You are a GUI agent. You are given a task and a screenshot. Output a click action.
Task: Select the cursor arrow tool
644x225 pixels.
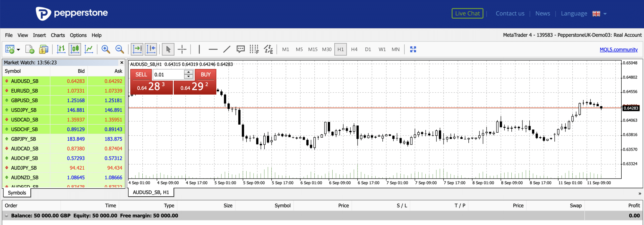(x=168, y=49)
